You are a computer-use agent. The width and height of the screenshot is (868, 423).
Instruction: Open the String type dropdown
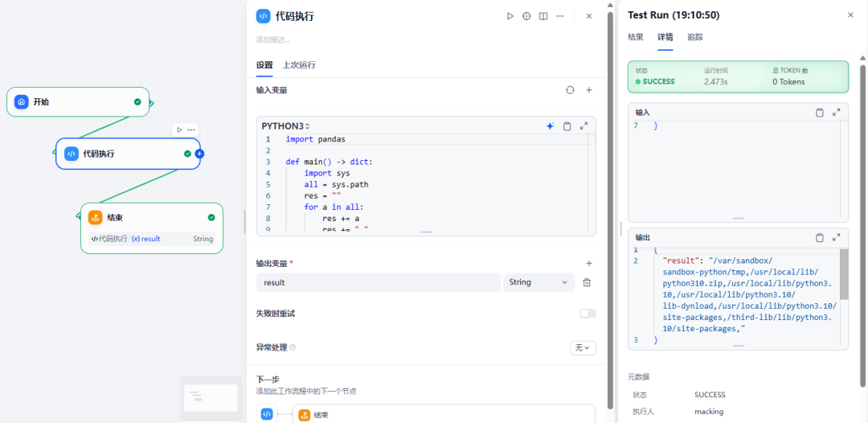click(538, 282)
